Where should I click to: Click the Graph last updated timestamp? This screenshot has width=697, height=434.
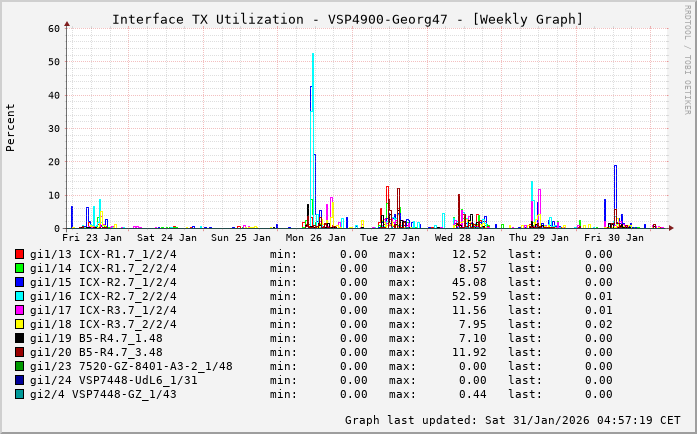coord(511,420)
